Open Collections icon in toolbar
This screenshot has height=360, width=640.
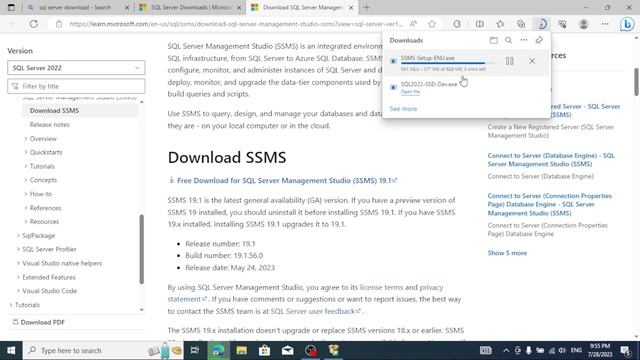click(521, 24)
